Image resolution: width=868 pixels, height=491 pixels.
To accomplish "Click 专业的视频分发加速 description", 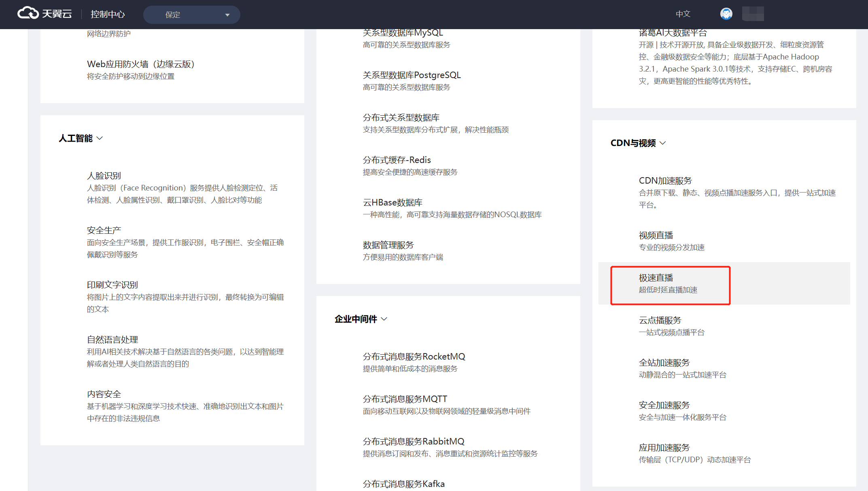I will click(672, 248).
